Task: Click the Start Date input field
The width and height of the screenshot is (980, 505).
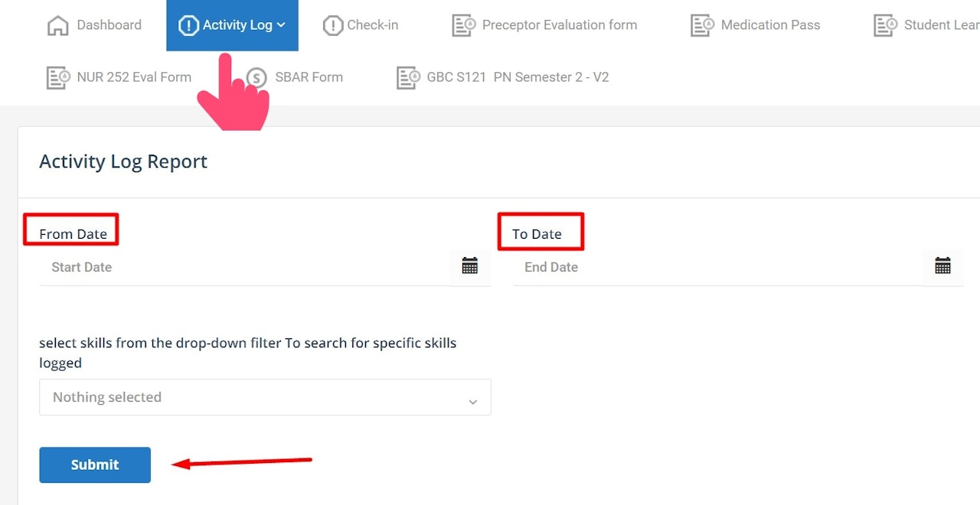Action: (x=245, y=267)
